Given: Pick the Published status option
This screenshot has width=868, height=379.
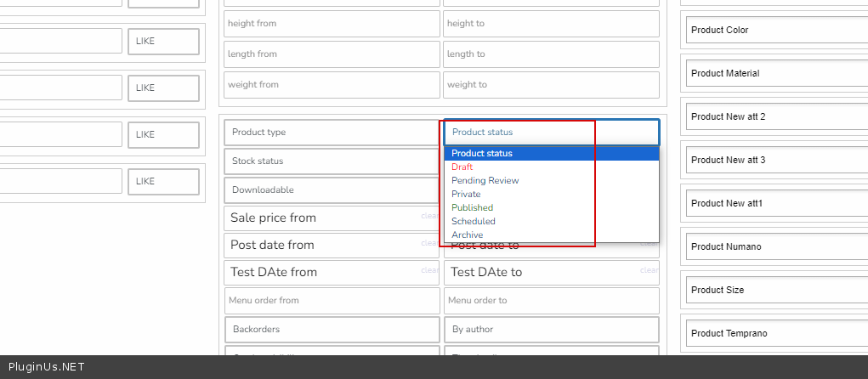Looking at the screenshot, I should (x=472, y=208).
